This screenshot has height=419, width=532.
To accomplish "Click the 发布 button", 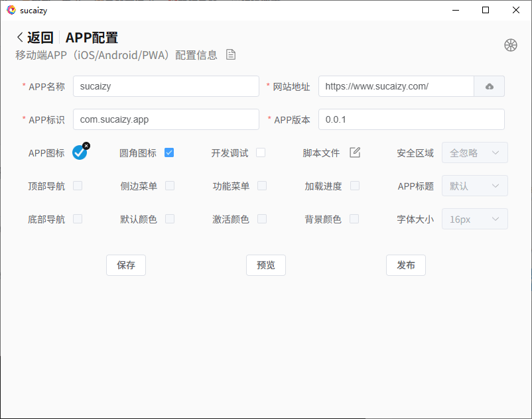I will (405, 265).
